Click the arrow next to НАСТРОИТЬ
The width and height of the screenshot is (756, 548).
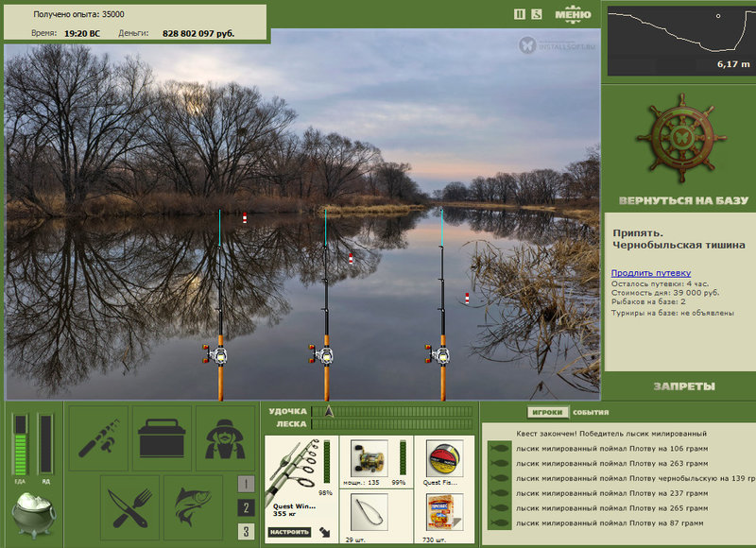click(x=325, y=532)
